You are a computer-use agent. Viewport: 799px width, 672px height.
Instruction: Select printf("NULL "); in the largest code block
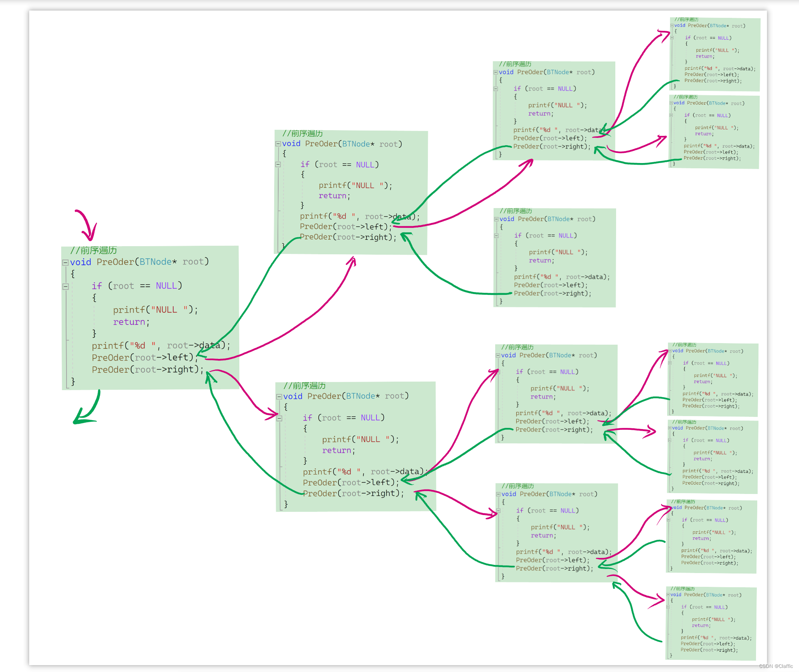pyautogui.click(x=155, y=310)
